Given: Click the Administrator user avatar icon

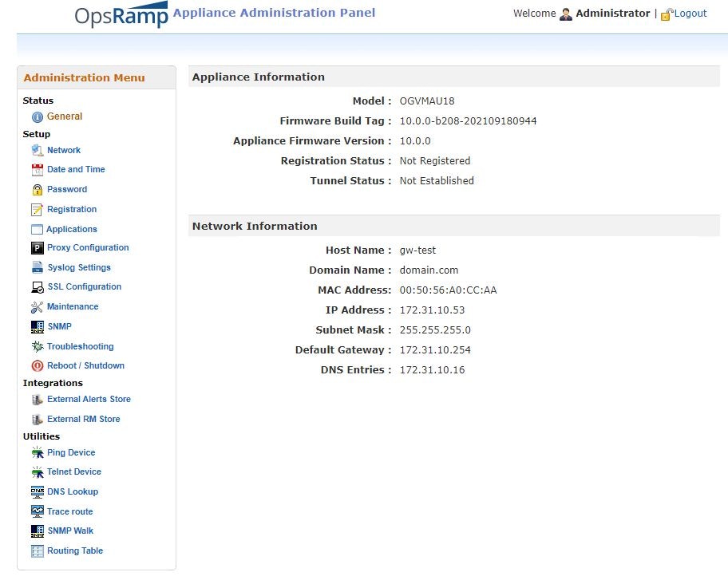Looking at the screenshot, I should [x=565, y=14].
